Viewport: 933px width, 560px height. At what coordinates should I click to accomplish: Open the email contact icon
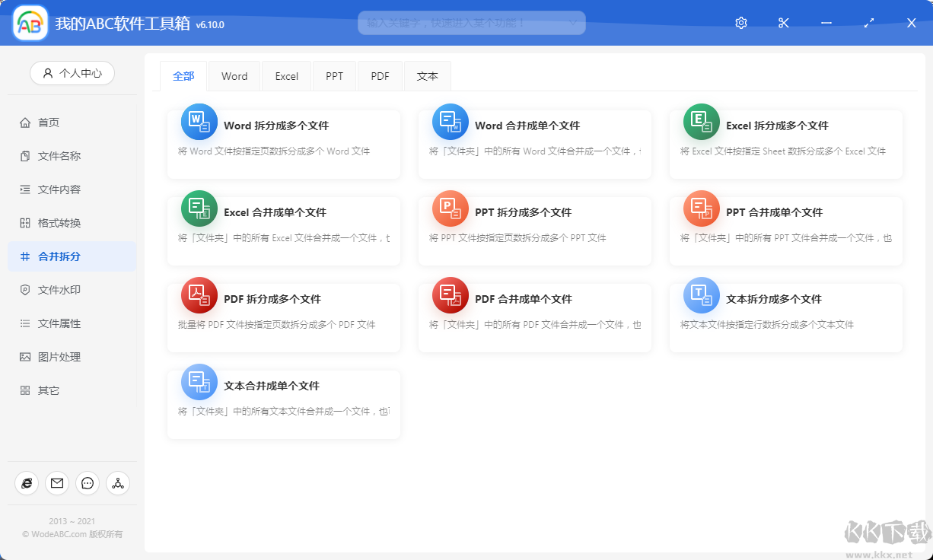click(57, 483)
